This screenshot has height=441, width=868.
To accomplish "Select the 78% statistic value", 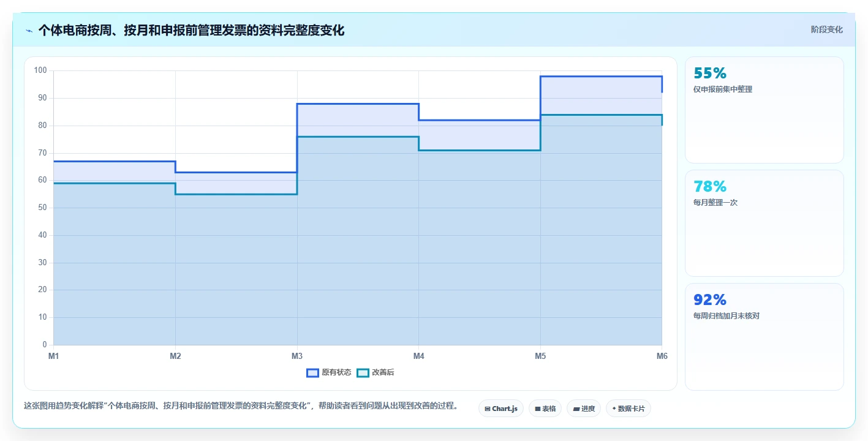I will click(x=710, y=186).
